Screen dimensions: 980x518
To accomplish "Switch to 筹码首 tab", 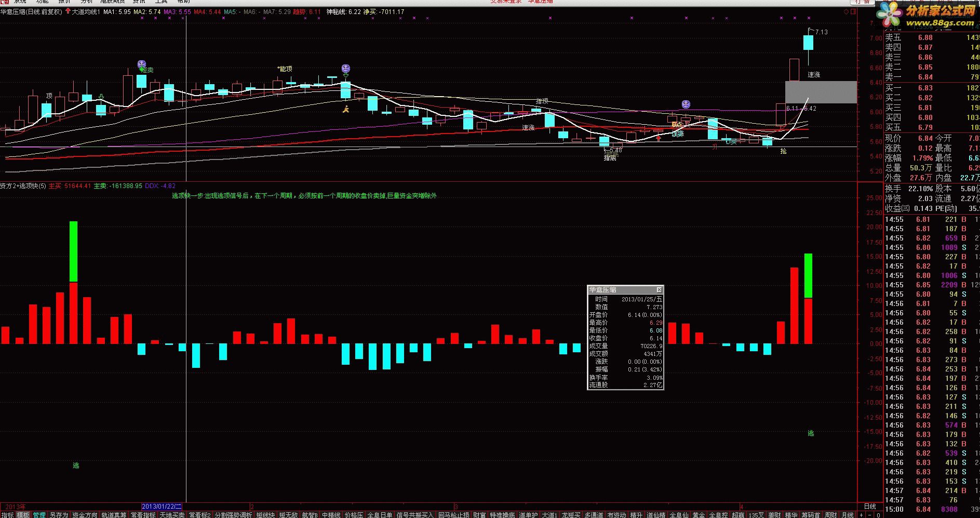I will [811, 515].
